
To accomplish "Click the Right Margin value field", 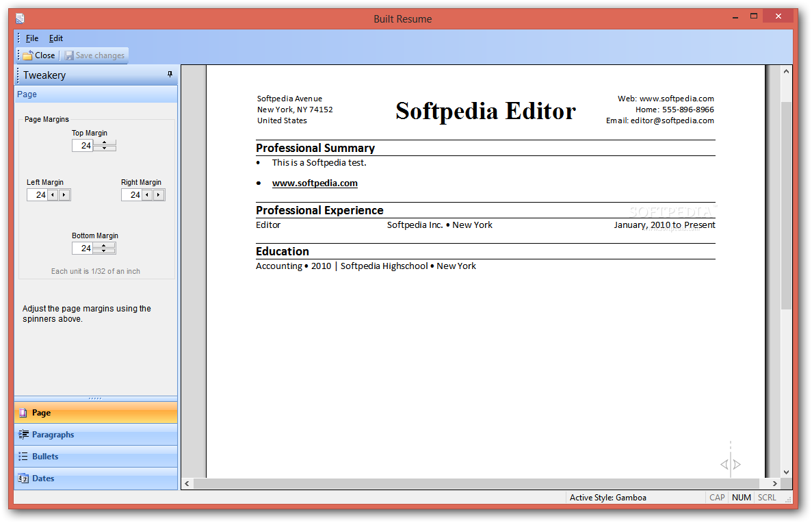I will click(x=131, y=195).
